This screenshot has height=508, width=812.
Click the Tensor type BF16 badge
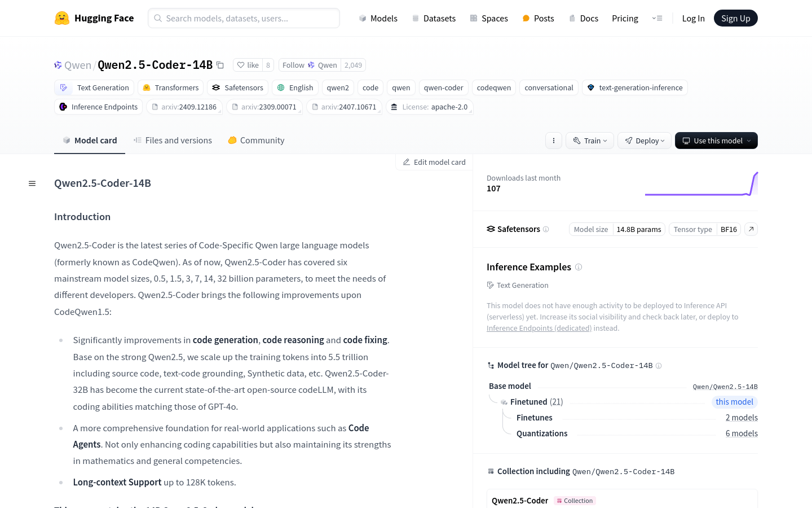(x=705, y=229)
